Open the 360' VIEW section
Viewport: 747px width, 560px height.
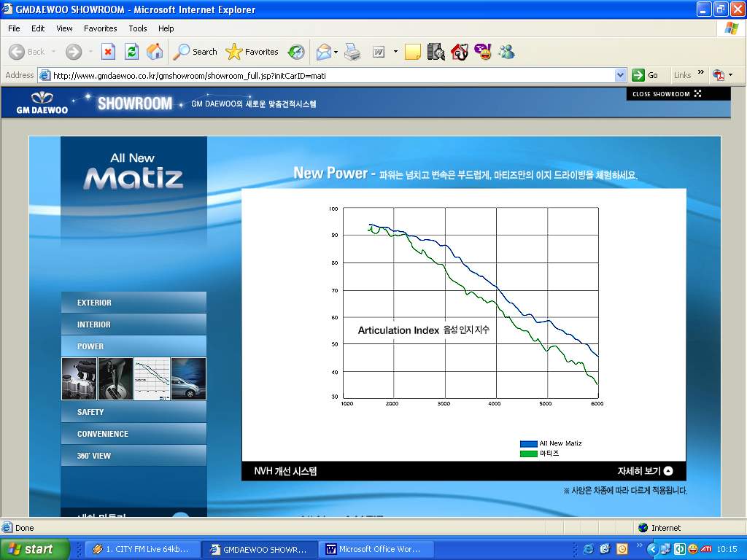click(134, 456)
